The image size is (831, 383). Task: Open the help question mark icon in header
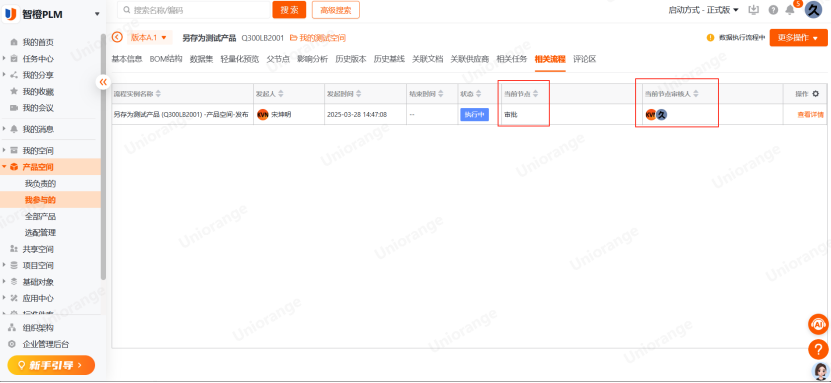click(x=773, y=10)
